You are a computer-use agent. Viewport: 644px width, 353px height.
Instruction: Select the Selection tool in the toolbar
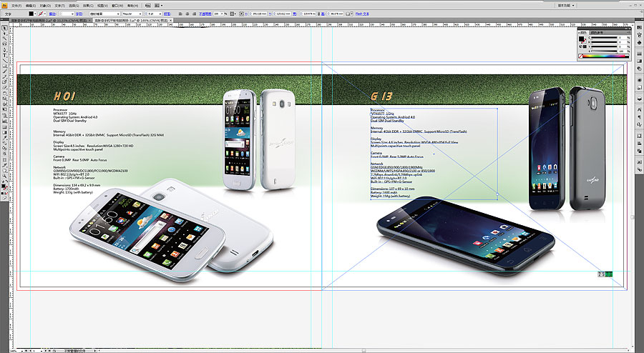click(x=4, y=28)
